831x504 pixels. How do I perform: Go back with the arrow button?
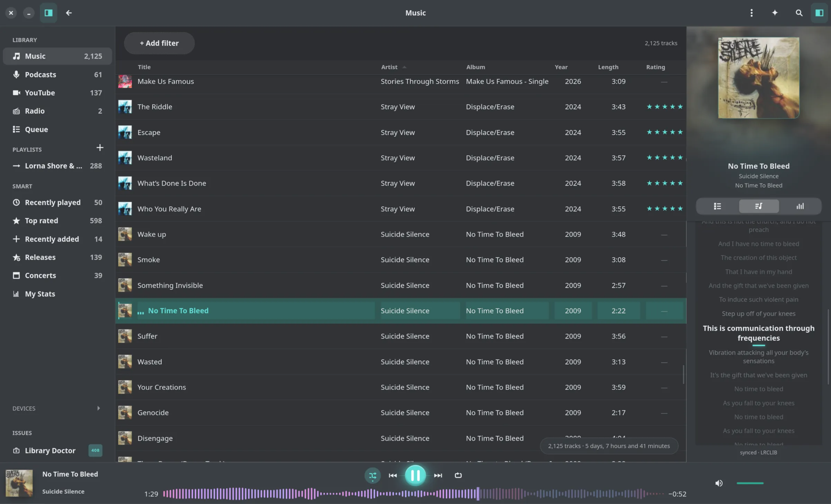(x=69, y=13)
